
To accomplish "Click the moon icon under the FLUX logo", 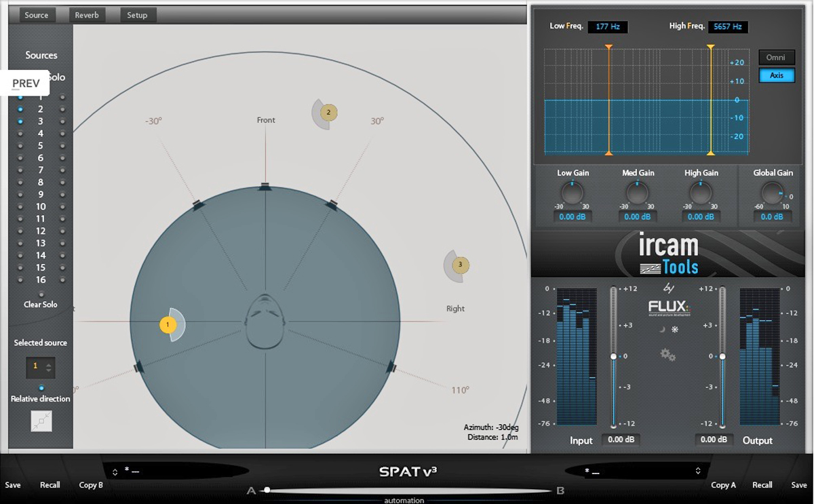I will click(x=662, y=330).
